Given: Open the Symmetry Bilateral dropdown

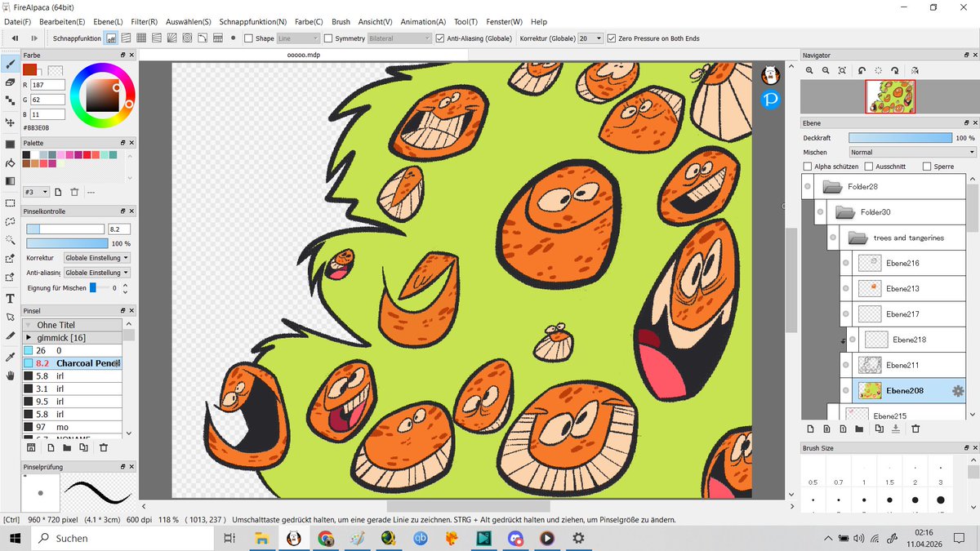Looking at the screenshot, I should point(399,38).
